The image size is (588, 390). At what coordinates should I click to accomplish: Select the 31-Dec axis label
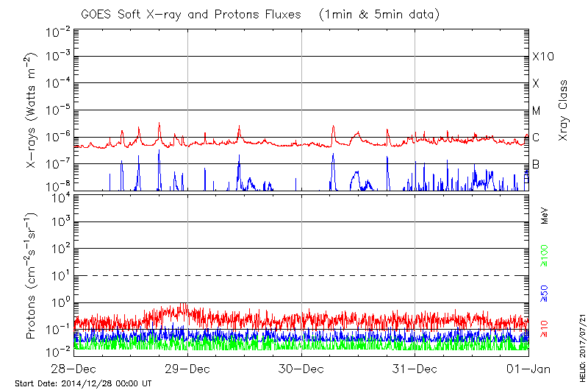415,368
